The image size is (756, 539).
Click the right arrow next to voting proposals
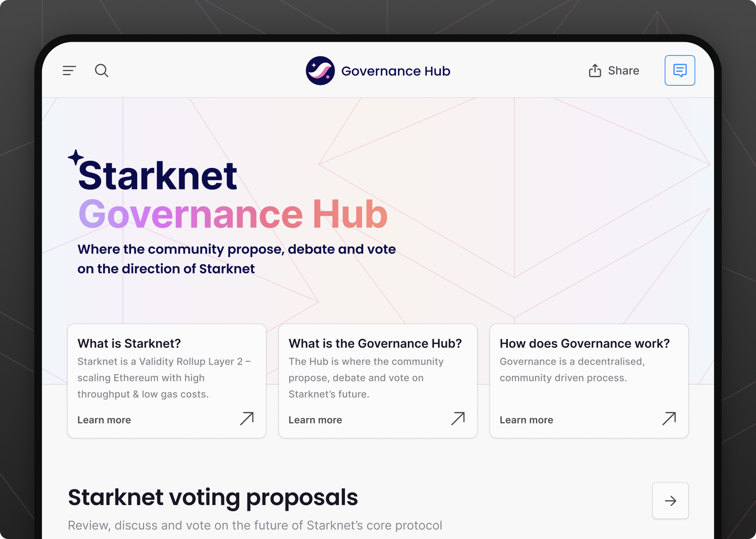click(x=670, y=501)
